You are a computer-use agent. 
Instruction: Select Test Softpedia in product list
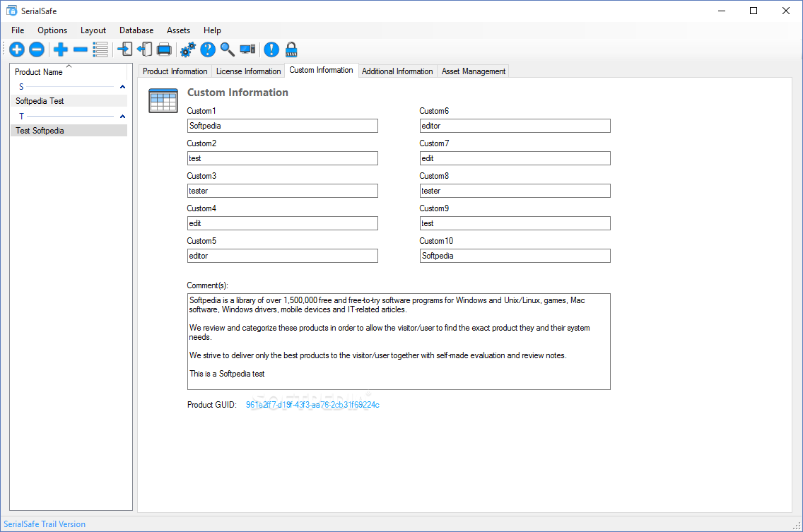click(69, 131)
